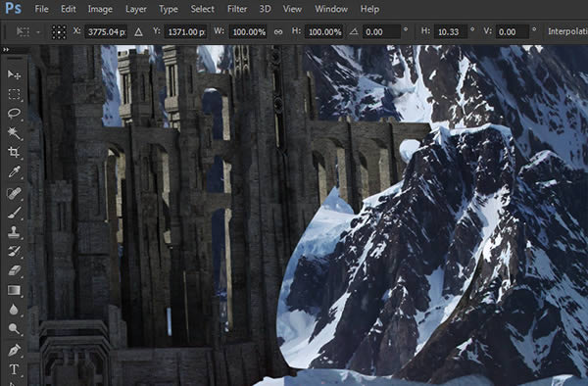Click the Y position field 1371.00
The width and height of the screenshot is (588, 386).
[185, 32]
